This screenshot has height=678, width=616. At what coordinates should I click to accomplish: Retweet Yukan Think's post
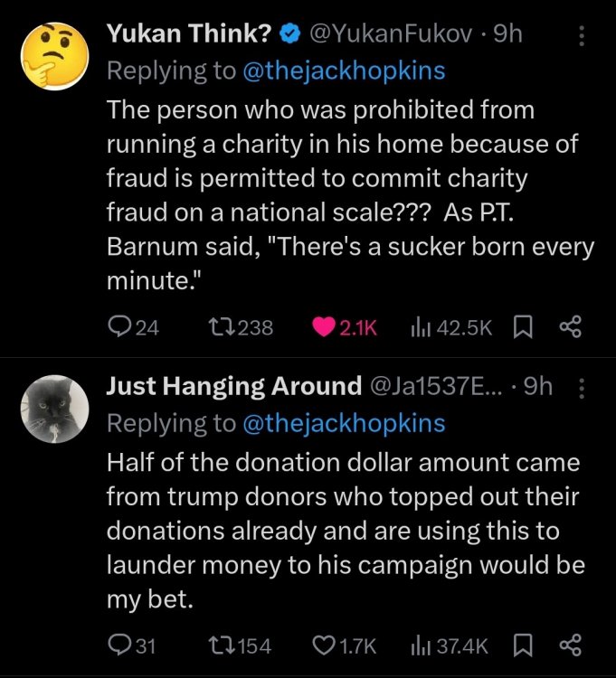point(221,327)
